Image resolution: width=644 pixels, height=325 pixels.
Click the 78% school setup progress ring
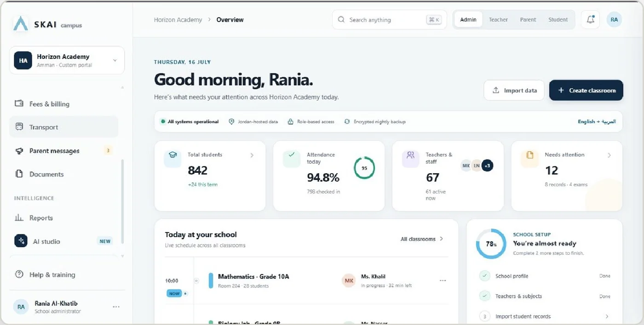[x=491, y=244]
